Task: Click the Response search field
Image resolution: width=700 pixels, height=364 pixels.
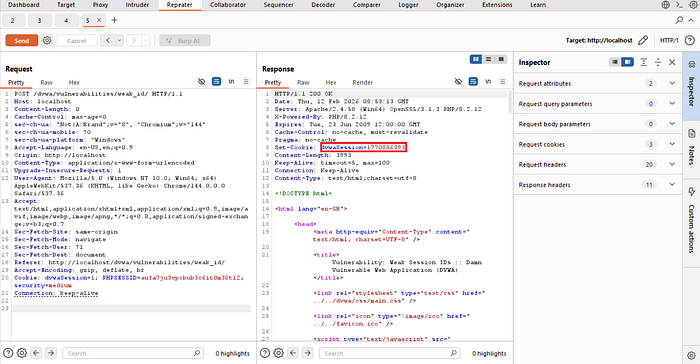Action: coord(390,353)
